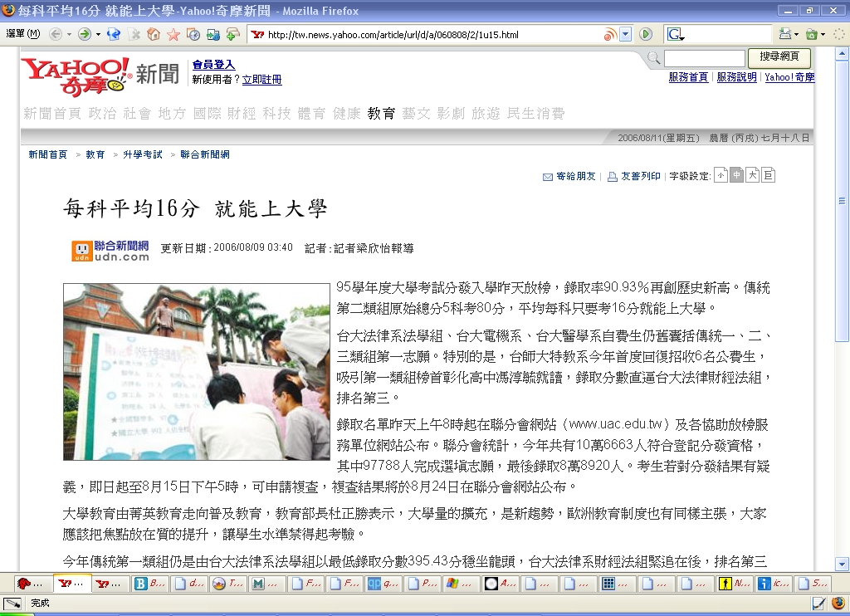Switch to the tab with the green M icon
850x616 pixels.
click(268, 584)
